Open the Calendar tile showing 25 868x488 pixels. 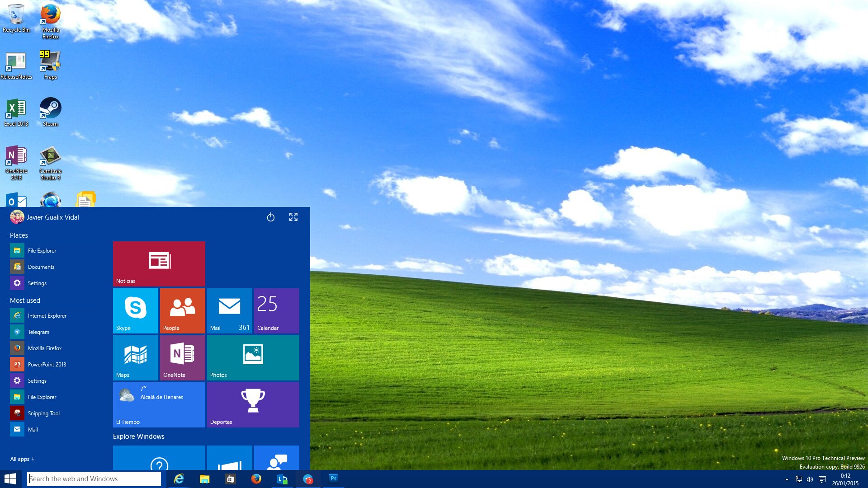tap(276, 311)
